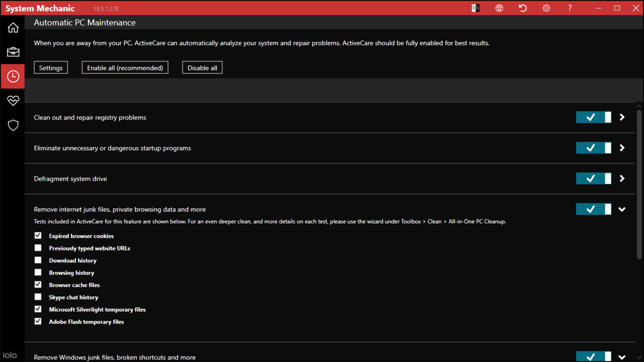Close the System Mechanic window
The height and width of the screenshot is (362, 644).
(636, 8)
